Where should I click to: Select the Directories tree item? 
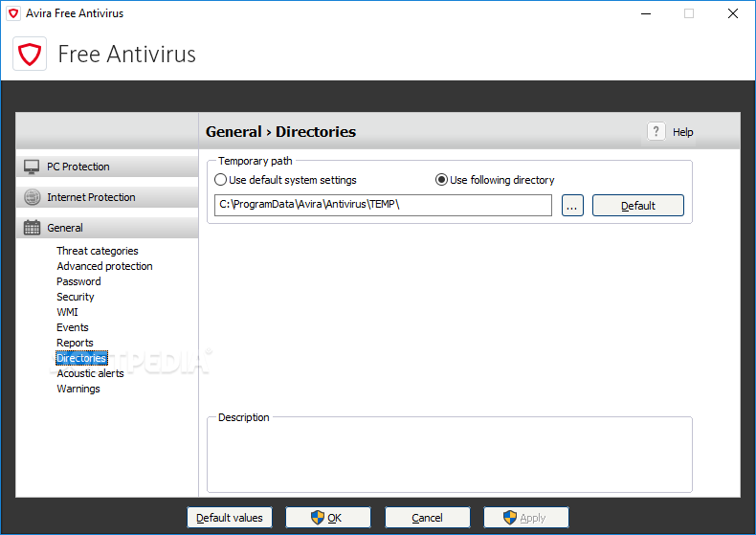tap(81, 358)
